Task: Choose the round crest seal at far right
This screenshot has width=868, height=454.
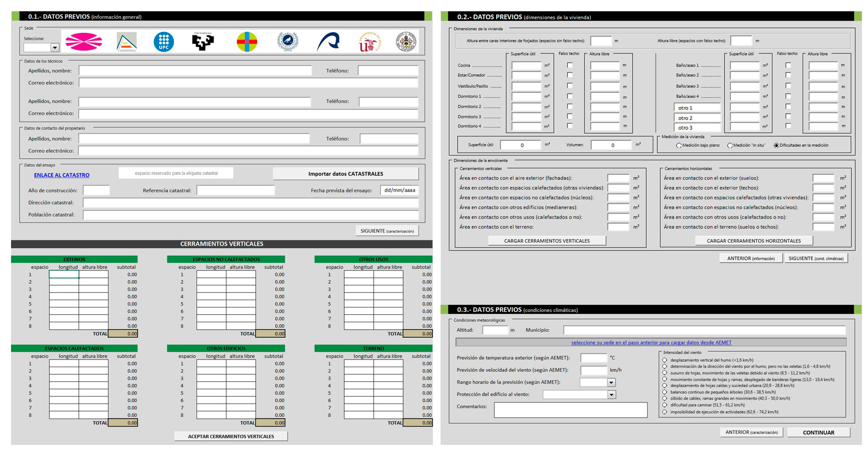Action: (406, 42)
